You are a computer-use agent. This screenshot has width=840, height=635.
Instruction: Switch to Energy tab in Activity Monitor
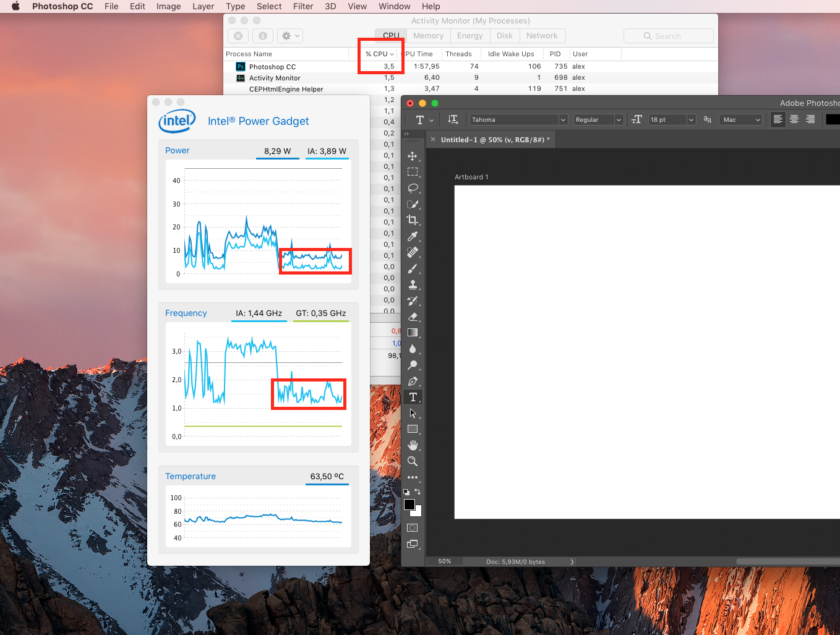470,36
